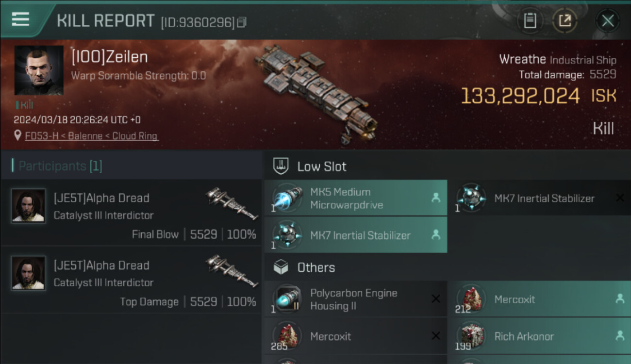
Task: View Zeilen's pilot portrait
Action: [x=39, y=70]
